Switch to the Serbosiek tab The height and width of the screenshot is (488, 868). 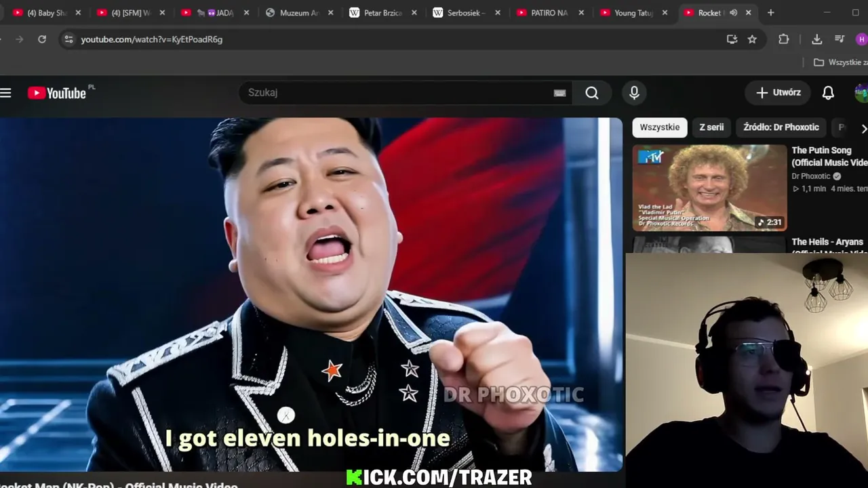(x=466, y=13)
